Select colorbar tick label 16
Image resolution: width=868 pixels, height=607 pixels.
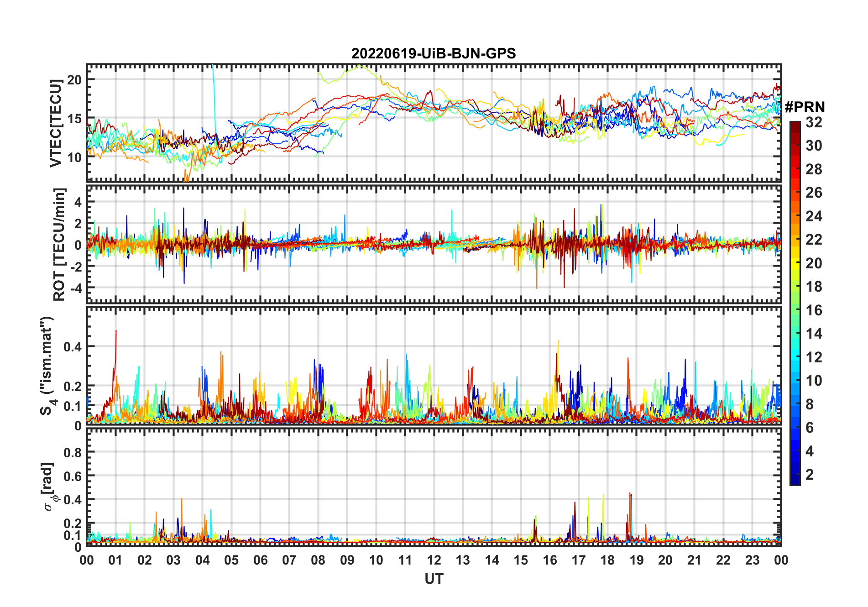click(814, 310)
